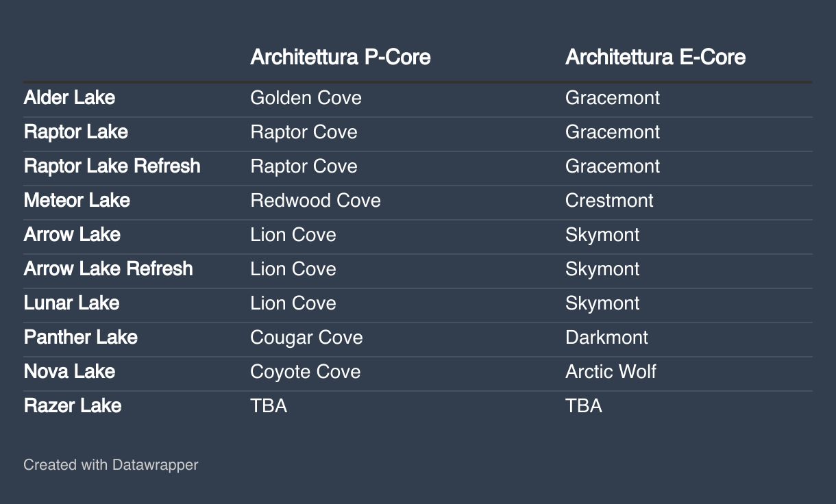The width and height of the screenshot is (836, 504).
Task: Click the Arctic Wolf cell
Action: [611, 372]
